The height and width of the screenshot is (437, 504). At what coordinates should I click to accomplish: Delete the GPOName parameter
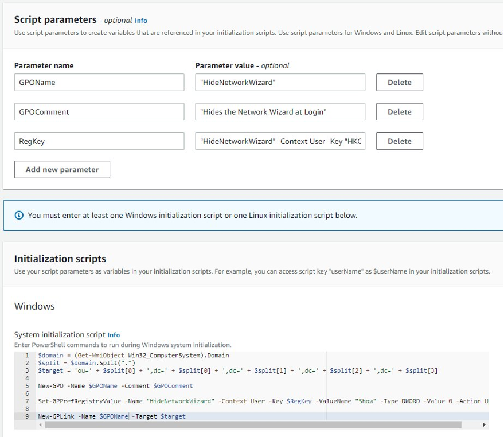[399, 82]
